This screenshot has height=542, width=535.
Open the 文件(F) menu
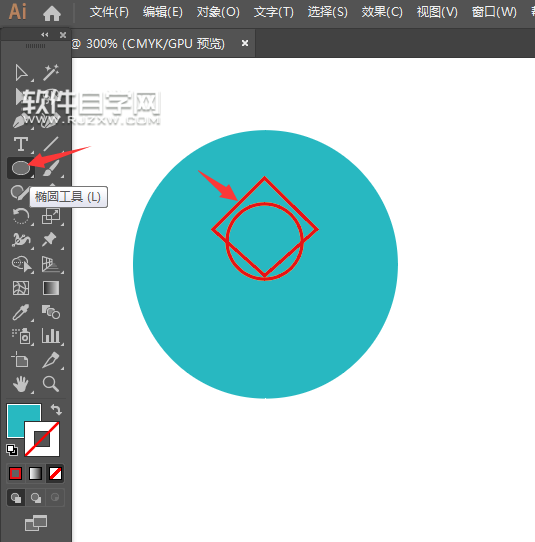pos(109,12)
